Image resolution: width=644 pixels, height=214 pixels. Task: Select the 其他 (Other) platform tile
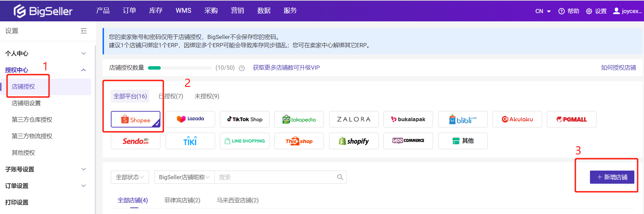(463, 141)
